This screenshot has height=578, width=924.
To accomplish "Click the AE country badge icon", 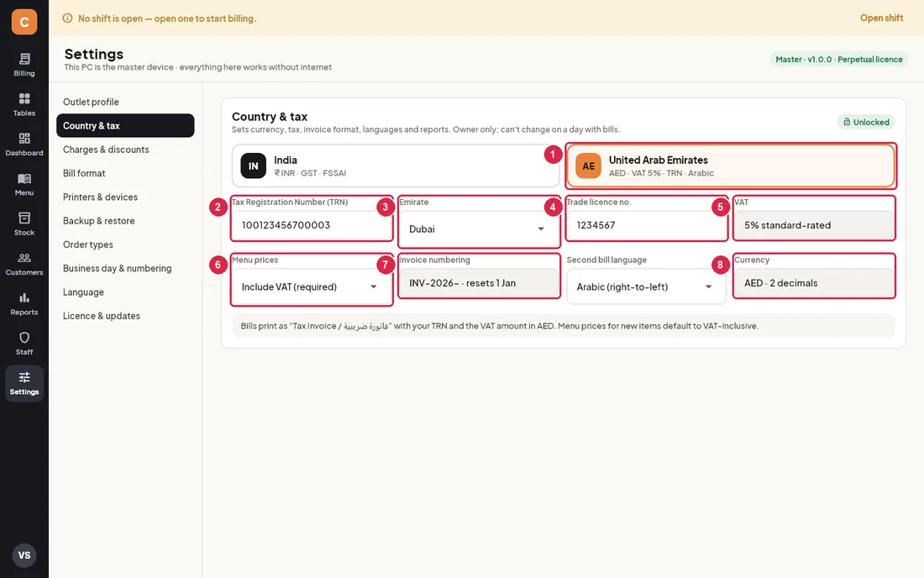I will coord(588,166).
